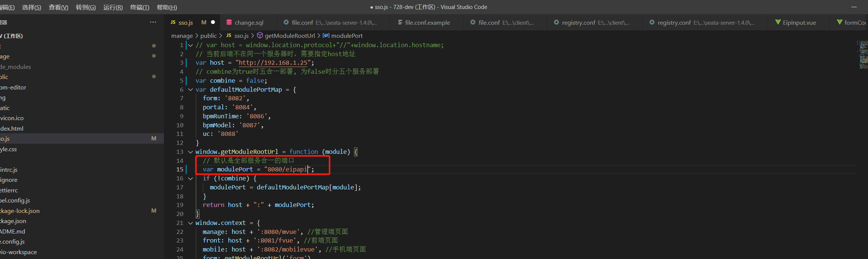
Task: Switch to the change.sql tab
Action: (249, 22)
